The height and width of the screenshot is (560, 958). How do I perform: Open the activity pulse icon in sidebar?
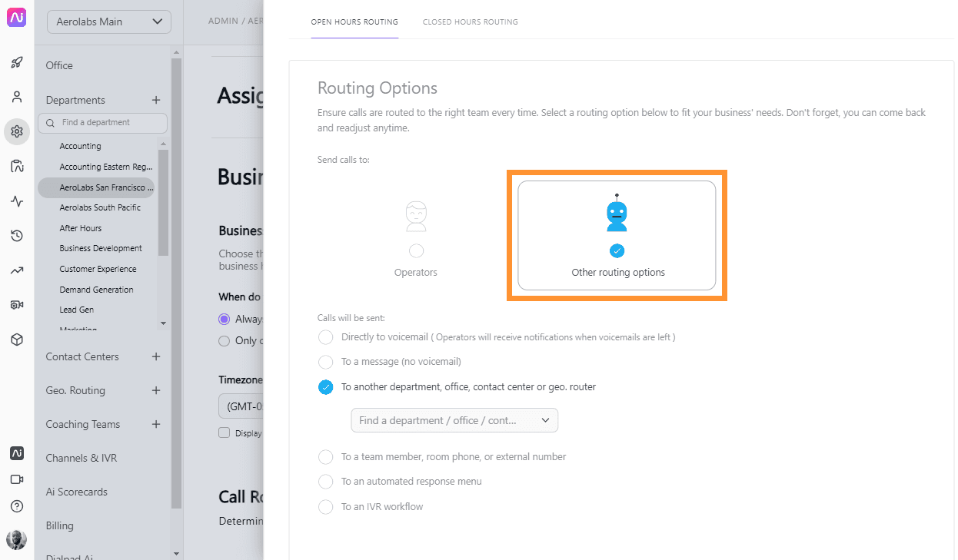[x=17, y=201]
